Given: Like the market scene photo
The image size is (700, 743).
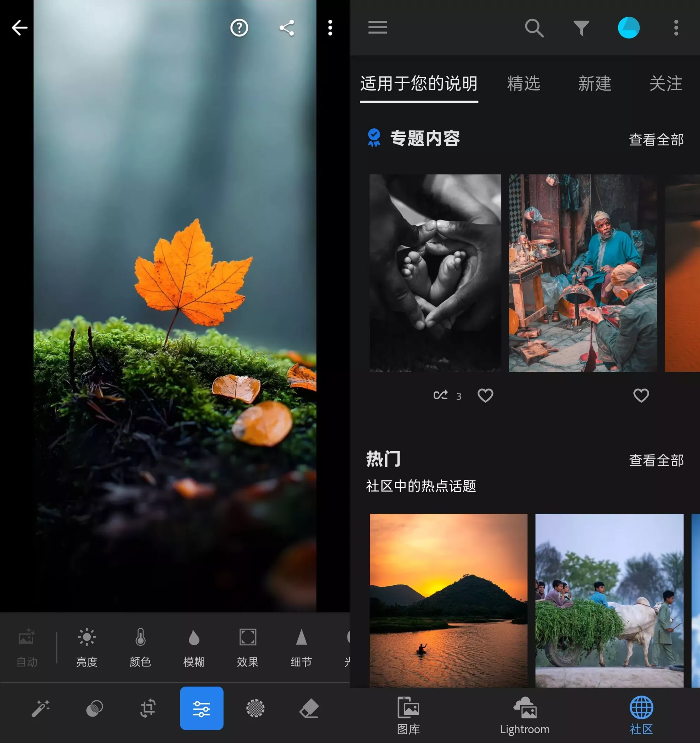Looking at the screenshot, I should click(641, 395).
